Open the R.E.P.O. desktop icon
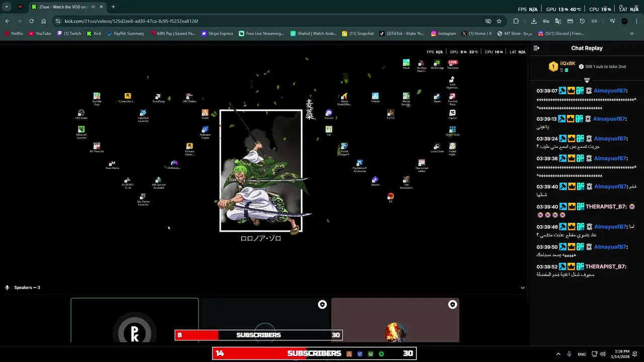 tap(390, 114)
